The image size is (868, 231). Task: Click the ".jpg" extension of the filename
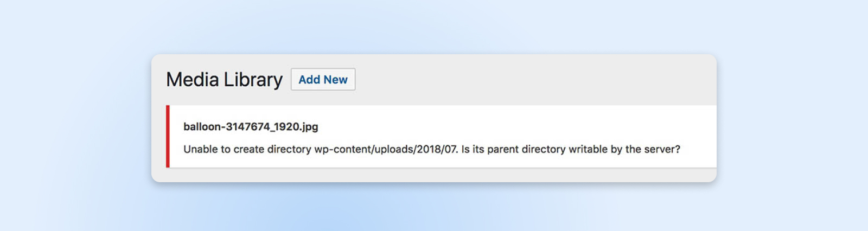coord(310,127)
